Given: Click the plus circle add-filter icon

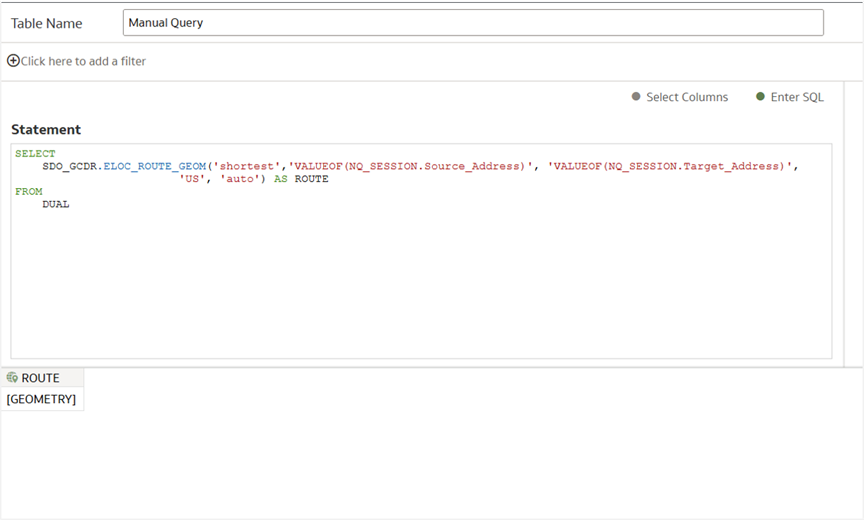Looking at the screenshot, I should (13, 61).
